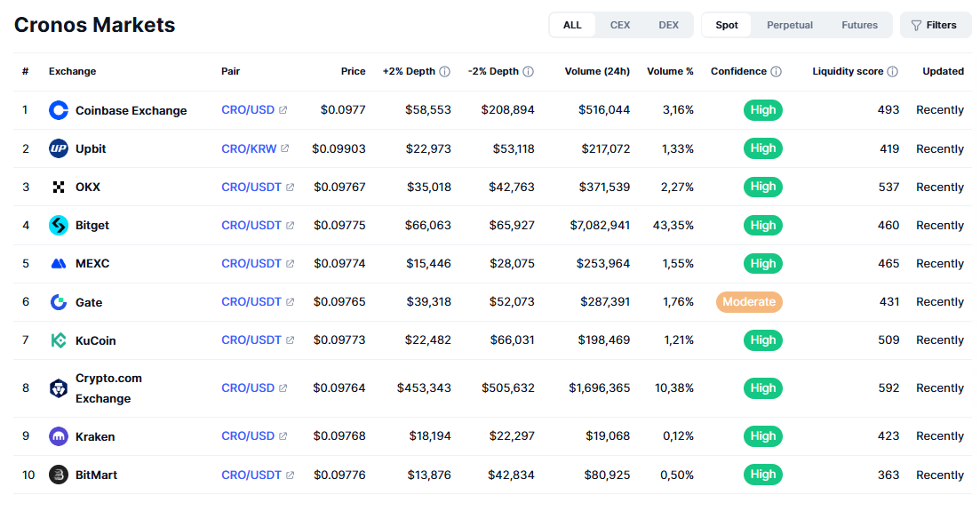Click the Gate logo icon

(59, 302)
